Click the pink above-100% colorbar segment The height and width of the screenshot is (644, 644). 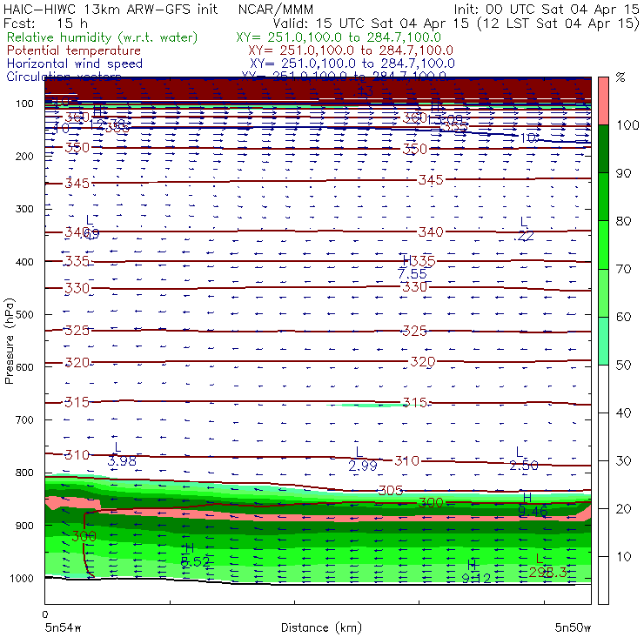point(603,101)
